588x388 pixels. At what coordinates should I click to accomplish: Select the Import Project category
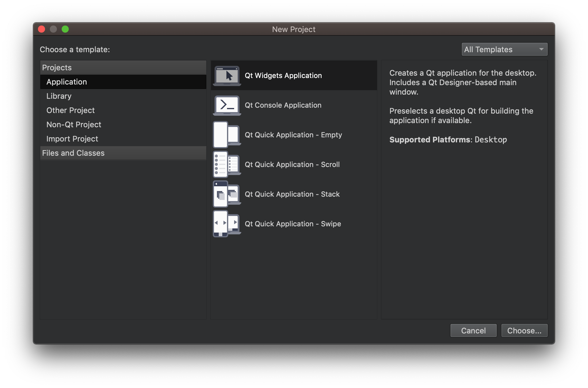click(x=123, y=139)
